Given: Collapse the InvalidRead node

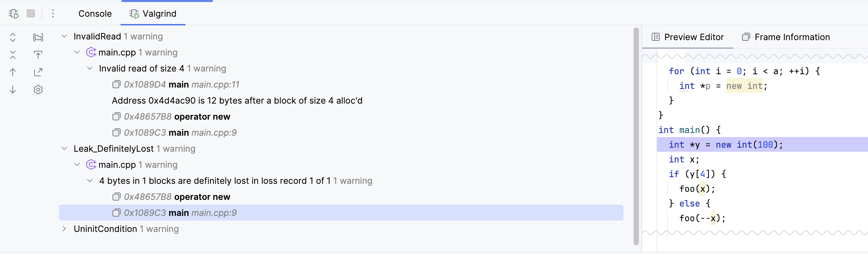Looking at the screenshot, I should (x=64, y=36).
